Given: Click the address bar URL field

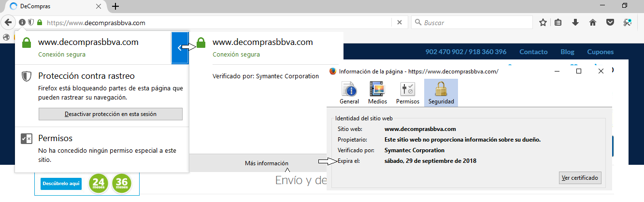Looking at the screenshot, I should 217,22.
